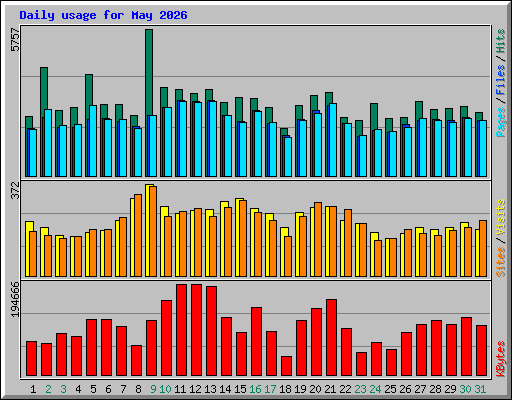Click the red KBytes bar for day 1

click(31, 359)
